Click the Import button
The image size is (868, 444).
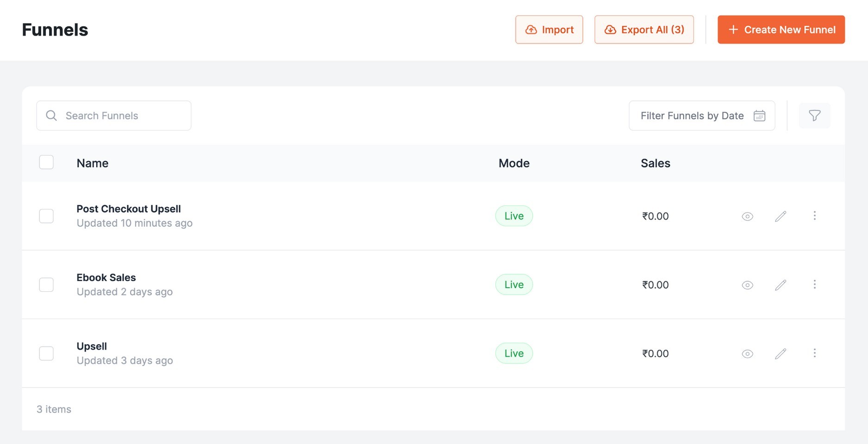(x=549, y=30)
